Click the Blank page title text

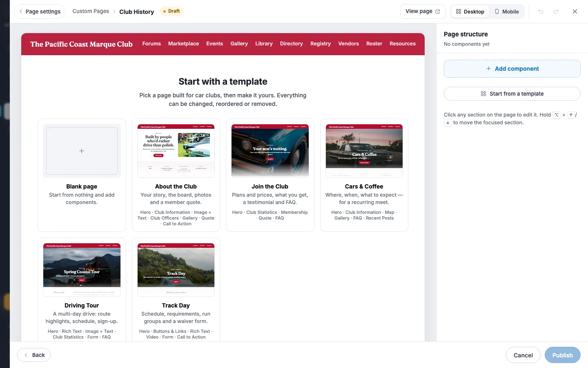point(82,186)
